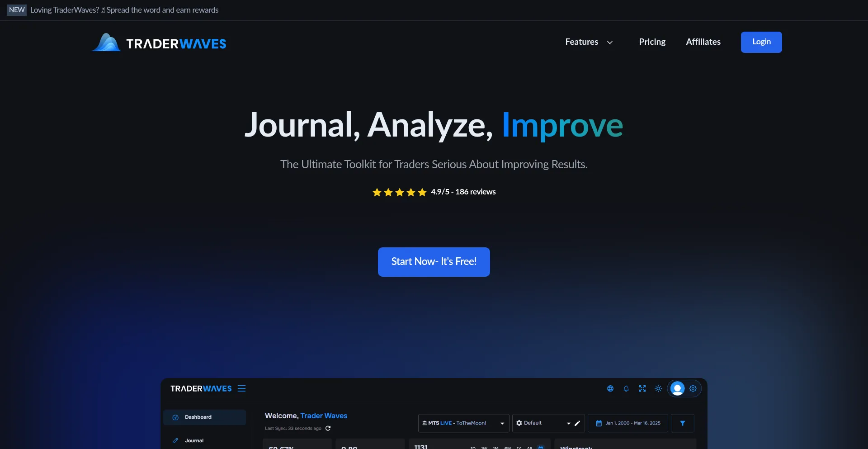This screenshot has height=449, width=868.
Task: Open the globe language selector in dashboard
Action: pos(610,388)
